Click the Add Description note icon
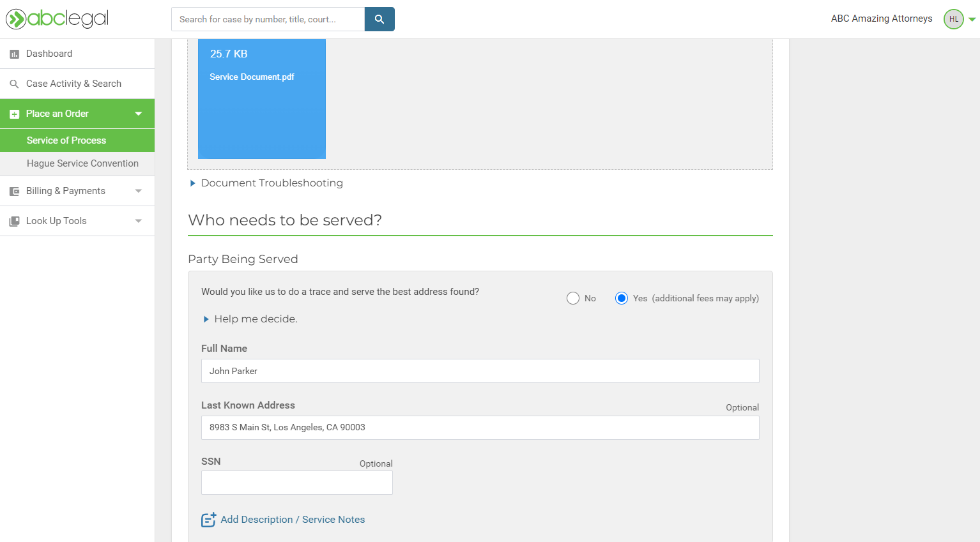This screenshot has height=542, width=980. tap(208, 520)
